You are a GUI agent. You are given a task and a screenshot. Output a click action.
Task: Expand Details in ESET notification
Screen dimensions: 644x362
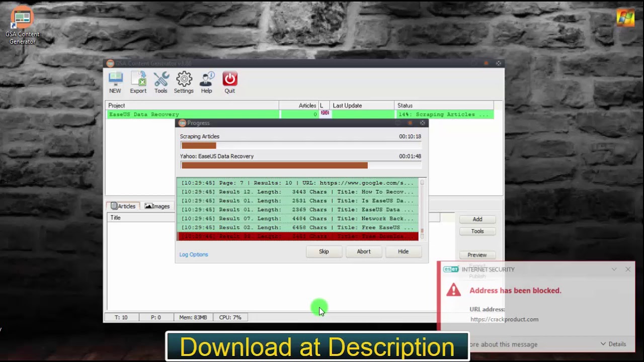coord(613,344)
